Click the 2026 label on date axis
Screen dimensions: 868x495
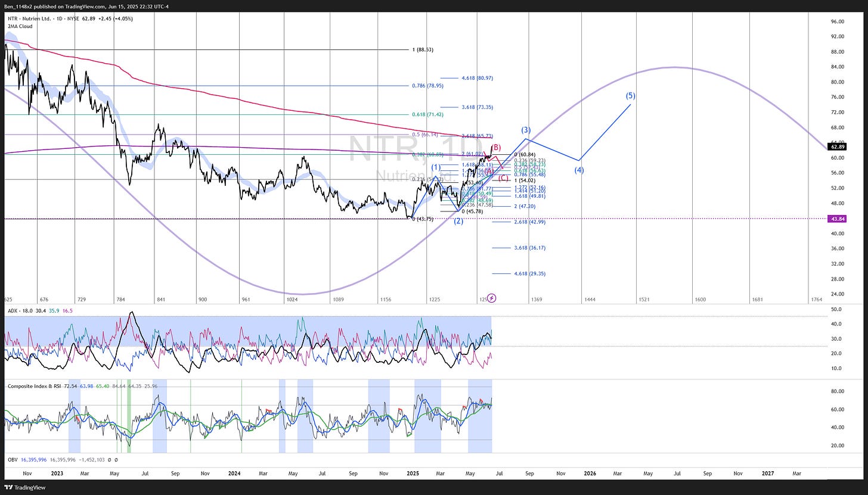point(590,473)
